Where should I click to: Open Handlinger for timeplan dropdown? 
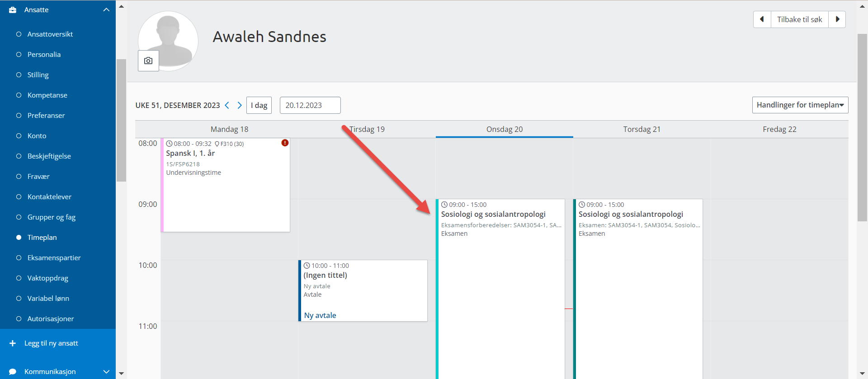tap(800, 105)
